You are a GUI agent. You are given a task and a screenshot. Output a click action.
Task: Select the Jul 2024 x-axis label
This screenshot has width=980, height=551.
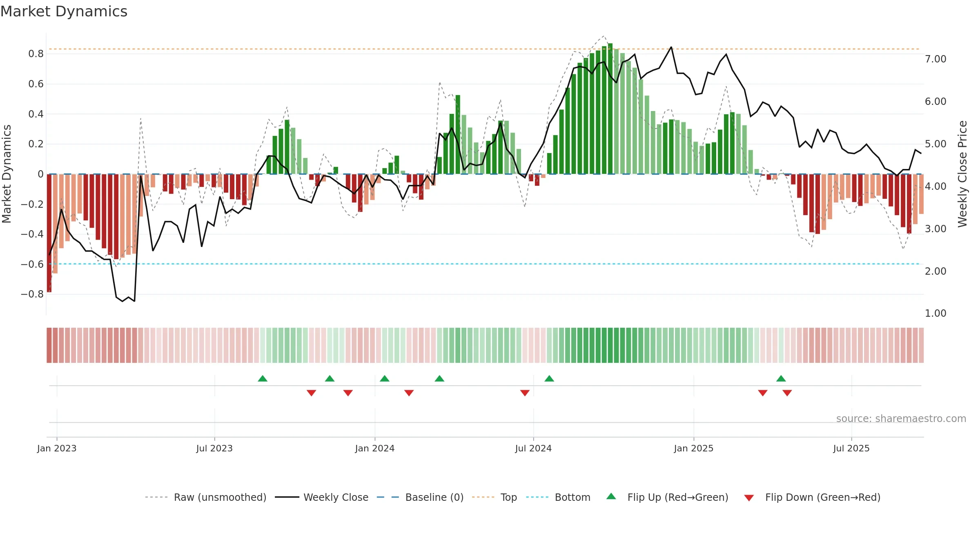click(533, 449)
